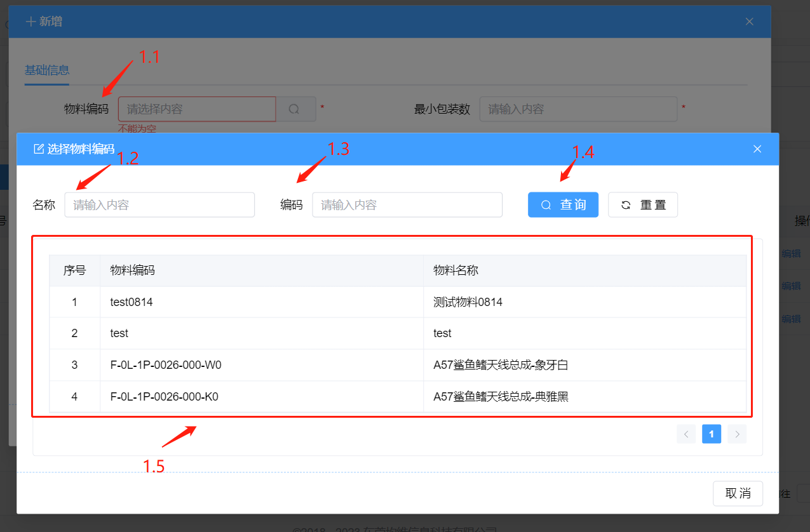Select row named A57鲨鱼鳍天线总成-典雅黑
Screen dimensions: 810x532
coord(501,397)
